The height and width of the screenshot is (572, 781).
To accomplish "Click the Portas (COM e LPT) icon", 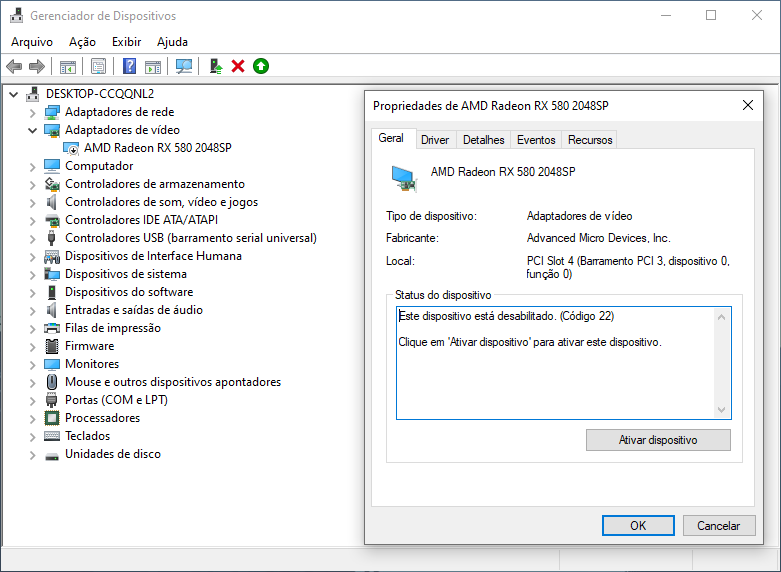I will [51, 400].
